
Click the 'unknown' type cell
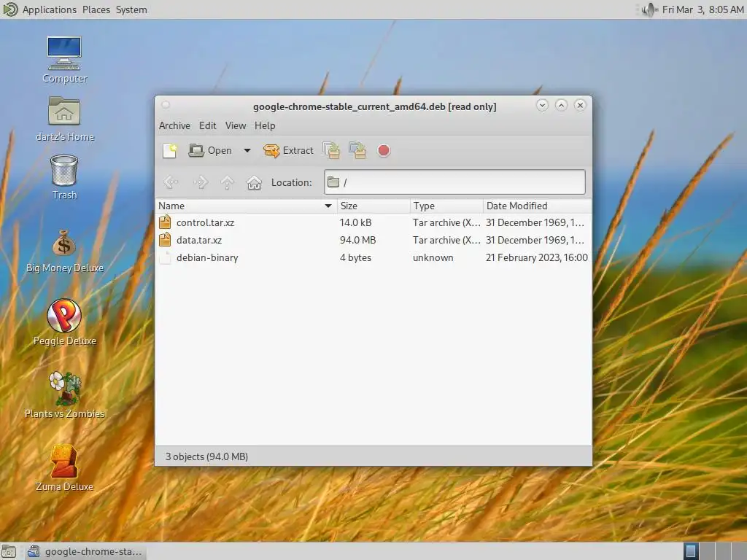(433, 257)
